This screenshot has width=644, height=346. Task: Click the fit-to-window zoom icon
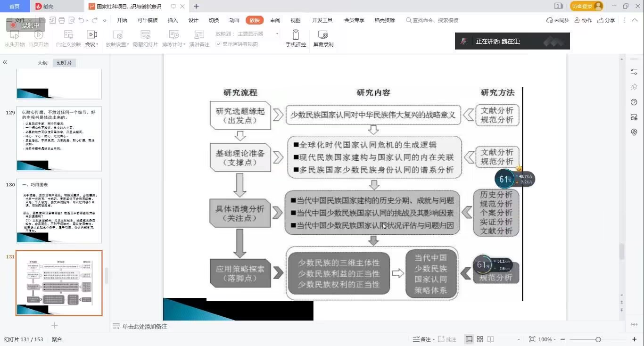532,339
